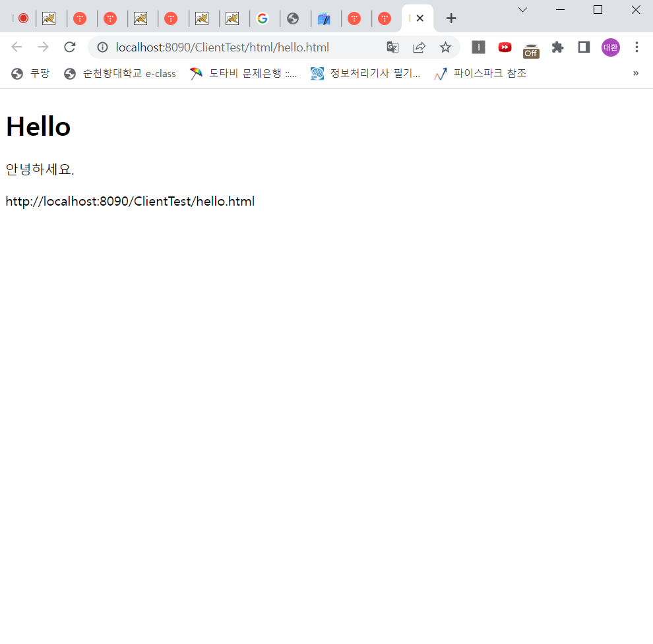Click the 안녕하세요. paragraph text

coord(40,169)
